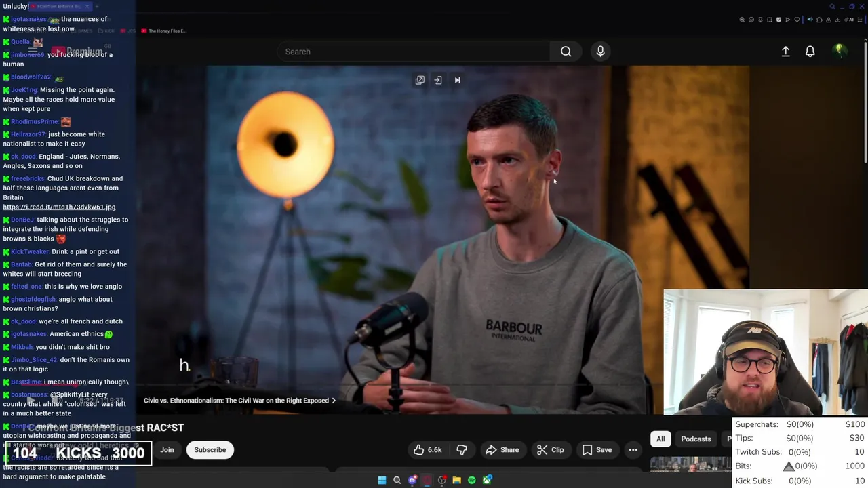Click the theater-mode arrow icon above the video
Viewport: 868px width, 488px height.
(438, 80)
